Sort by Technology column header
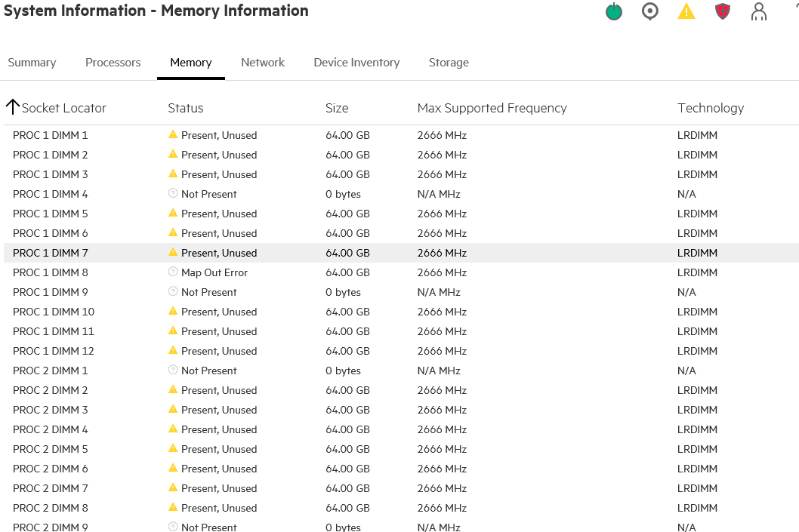Image resolution: width=799 pixels, height=532 pixels. (x=711, y=108)
